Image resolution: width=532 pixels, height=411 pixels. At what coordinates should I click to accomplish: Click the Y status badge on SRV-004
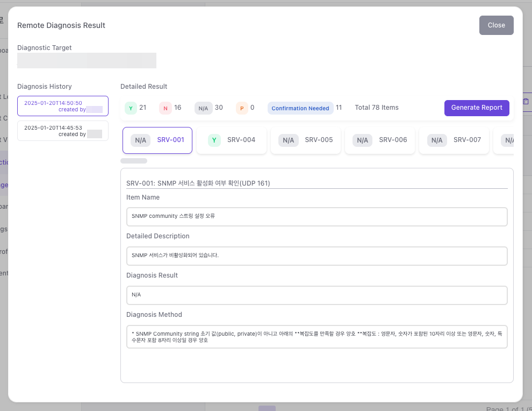pos(214,140)
